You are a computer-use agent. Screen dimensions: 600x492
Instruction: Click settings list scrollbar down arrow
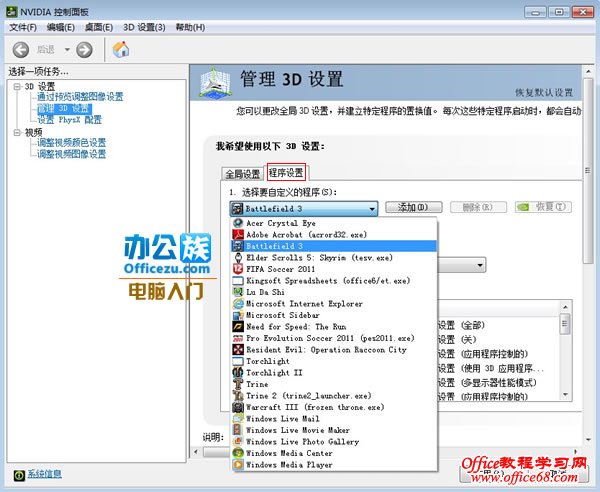click(x=565, y=395)
